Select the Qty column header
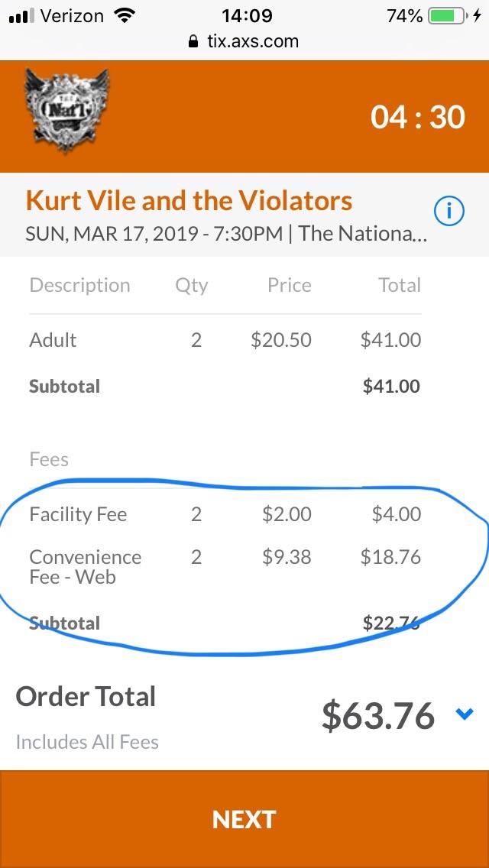 (x=192, y=285)
